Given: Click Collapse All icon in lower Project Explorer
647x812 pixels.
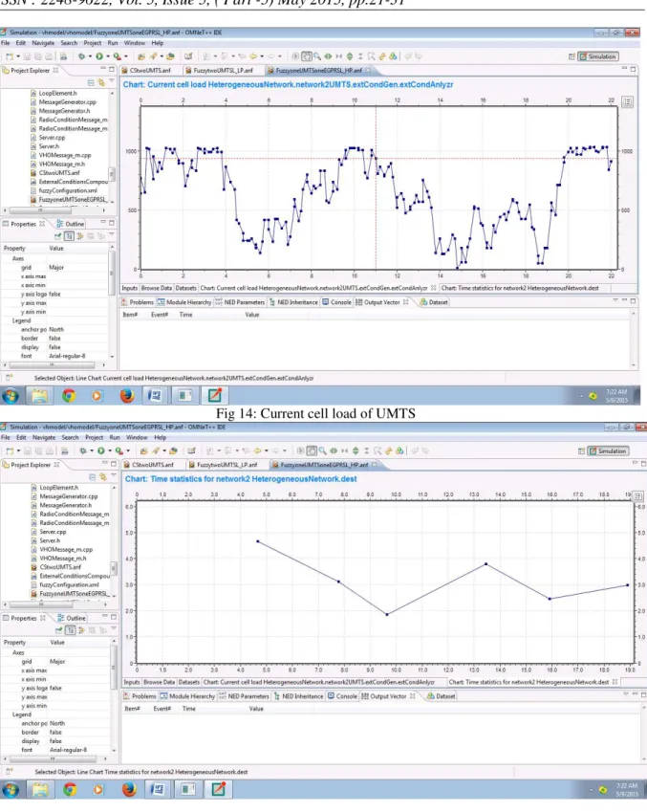Looking at the screenshot, I should point(92,476).
